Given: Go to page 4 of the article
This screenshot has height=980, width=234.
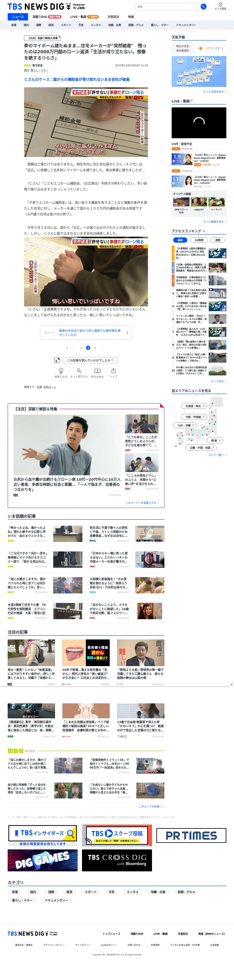Looking at the screenshot, I should coord(81,348).
